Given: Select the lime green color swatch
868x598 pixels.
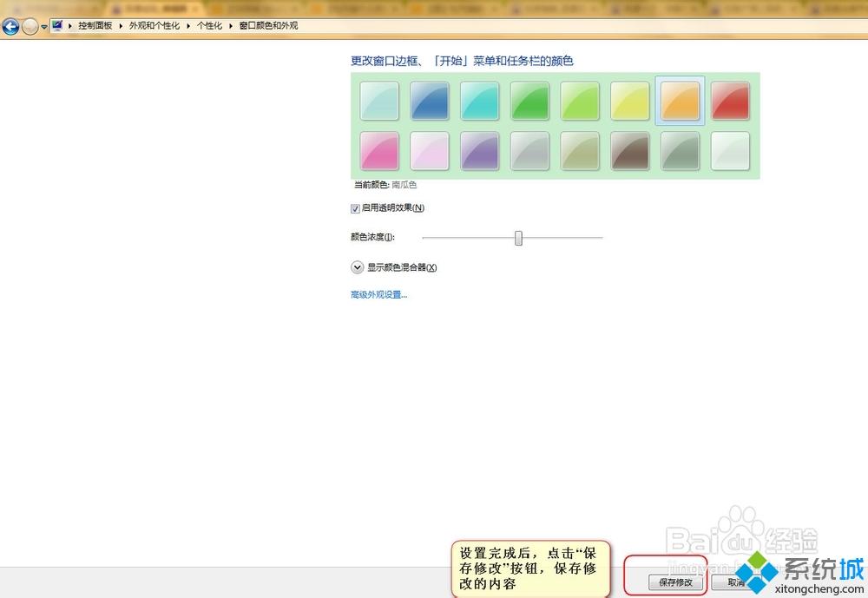Looking at the screenshot, I should (580, 101).
